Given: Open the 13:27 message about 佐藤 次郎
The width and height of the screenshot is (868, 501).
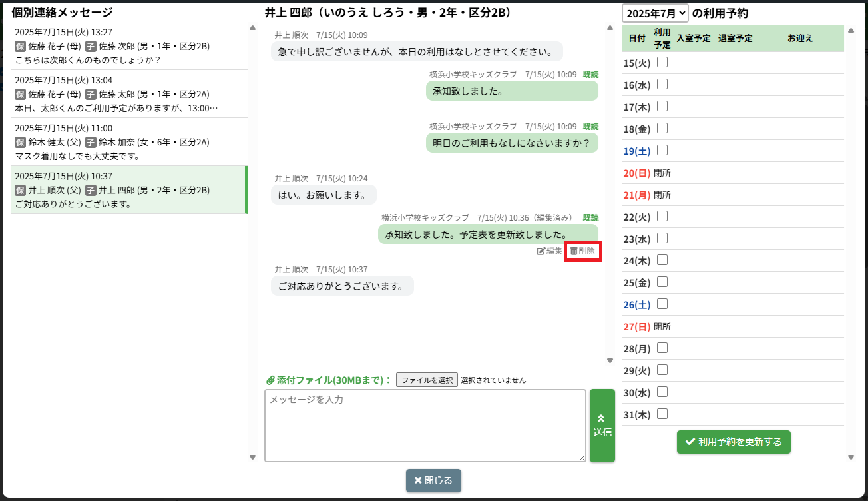Looking at the screenshot, I should 129,46.
